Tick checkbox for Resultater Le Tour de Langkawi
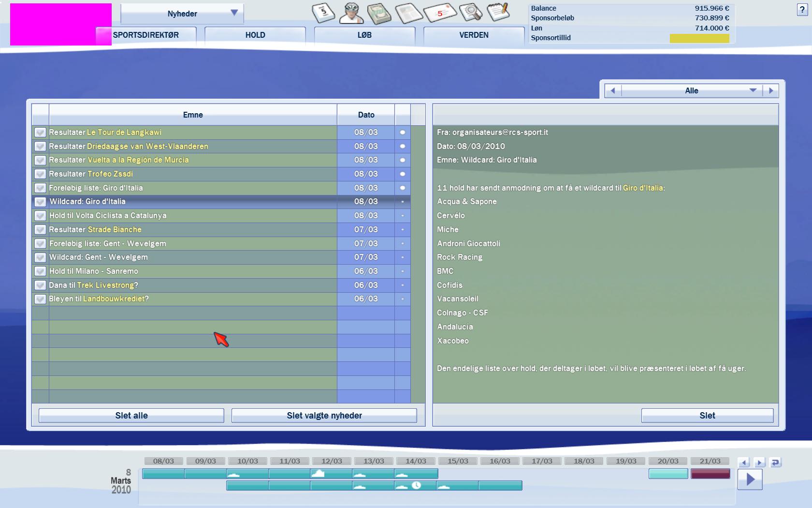This screenshot has width=812, height=508. 40,133
